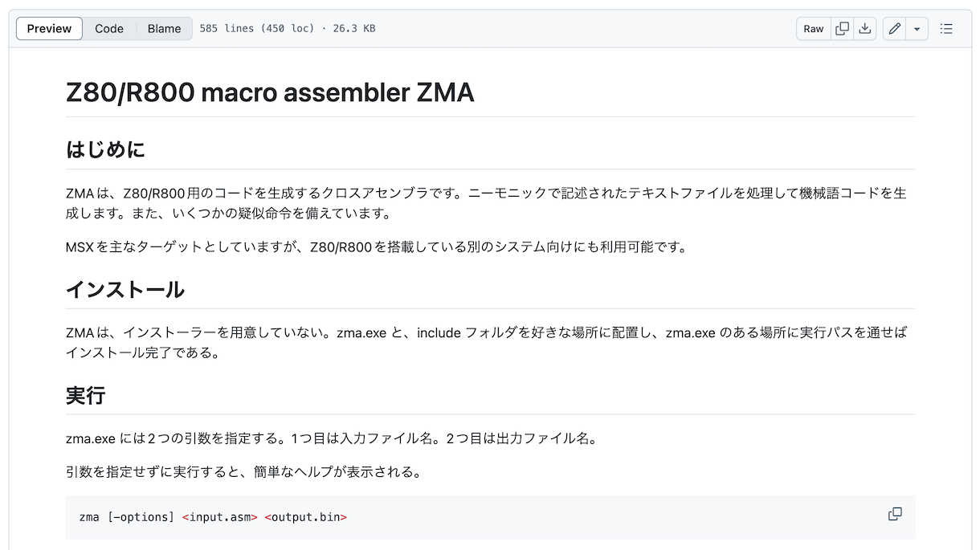Click the paragraph starting with "MSX を主な"

point(376,246)
